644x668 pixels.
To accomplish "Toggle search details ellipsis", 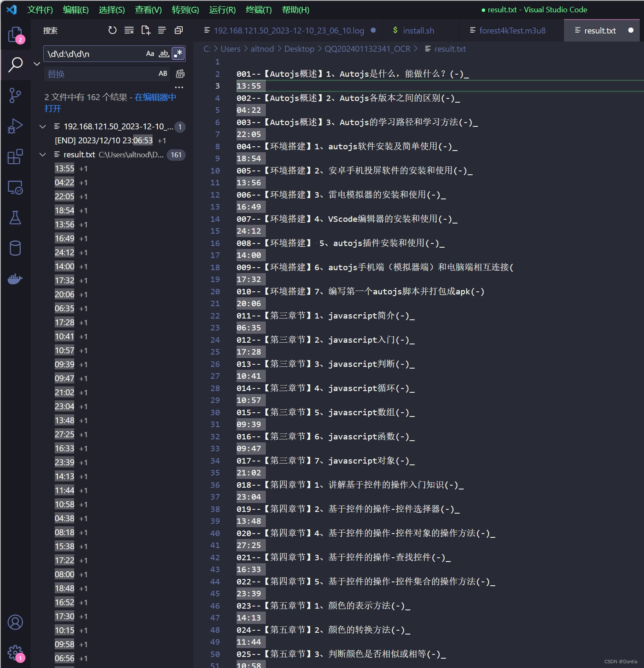I will (x=179, y=87).
